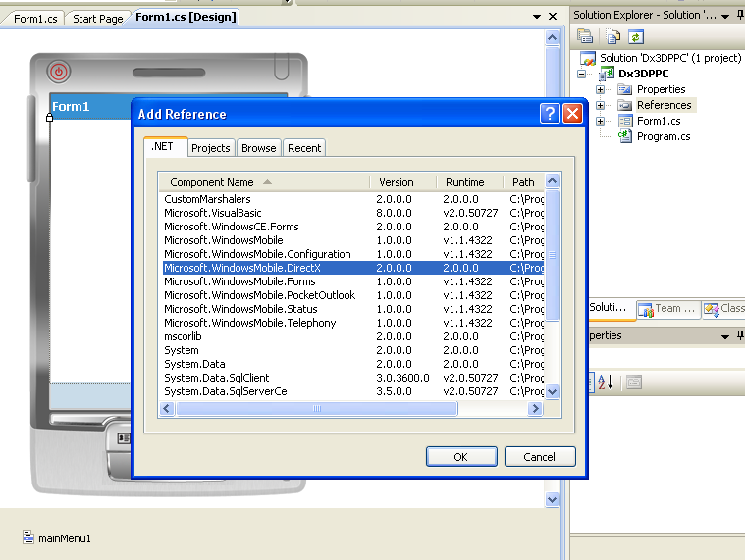The width and height of the screenshot is (745, 560).
Task: Open the active files dropdown arrow
Action: click(x=537, y=16)
